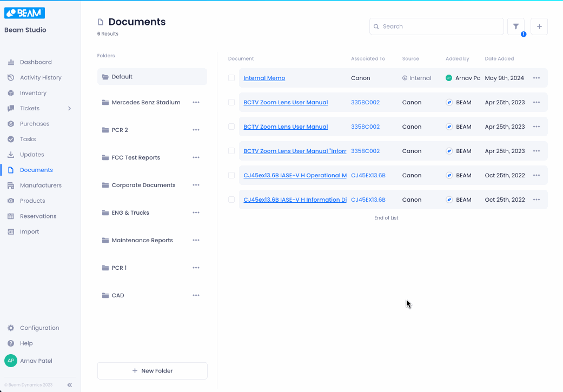Select the PCR 2 folder
Image resolution: width=563 pixels, height=392 pixels.
(x=120, y=130)
